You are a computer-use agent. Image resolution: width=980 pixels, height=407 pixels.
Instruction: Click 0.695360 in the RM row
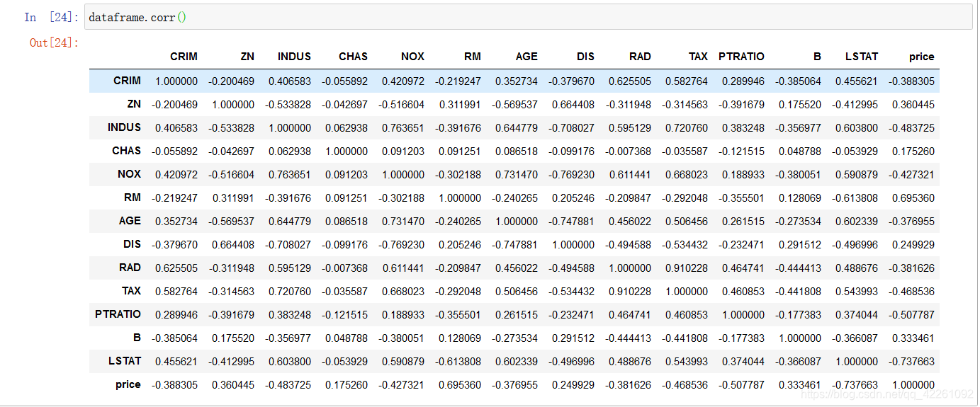click(x=913, y=198)
